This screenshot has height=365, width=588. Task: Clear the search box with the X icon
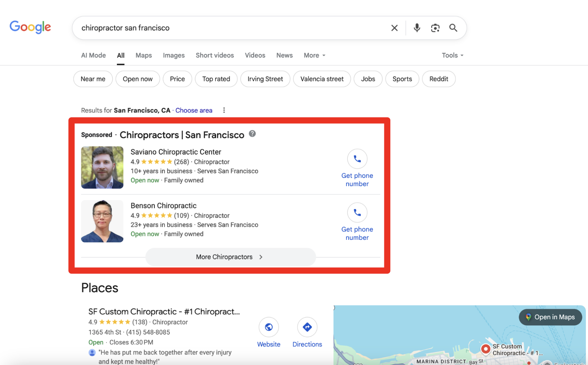394,28
